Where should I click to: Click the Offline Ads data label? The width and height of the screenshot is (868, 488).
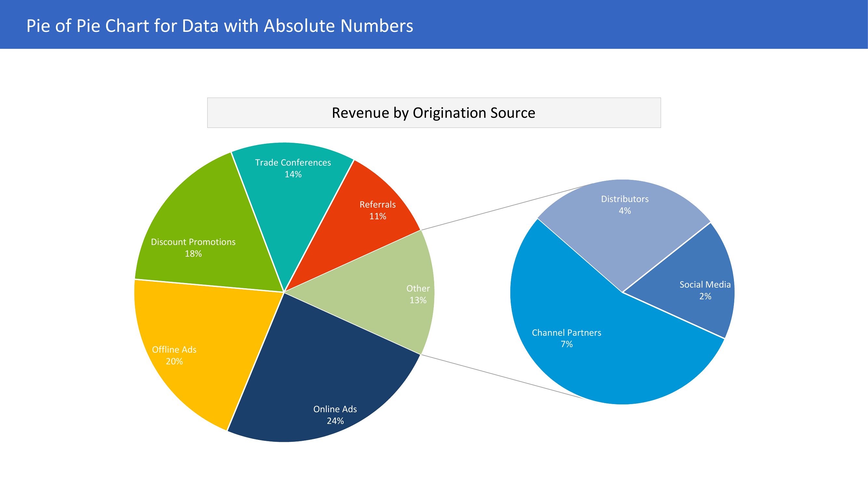174,355
